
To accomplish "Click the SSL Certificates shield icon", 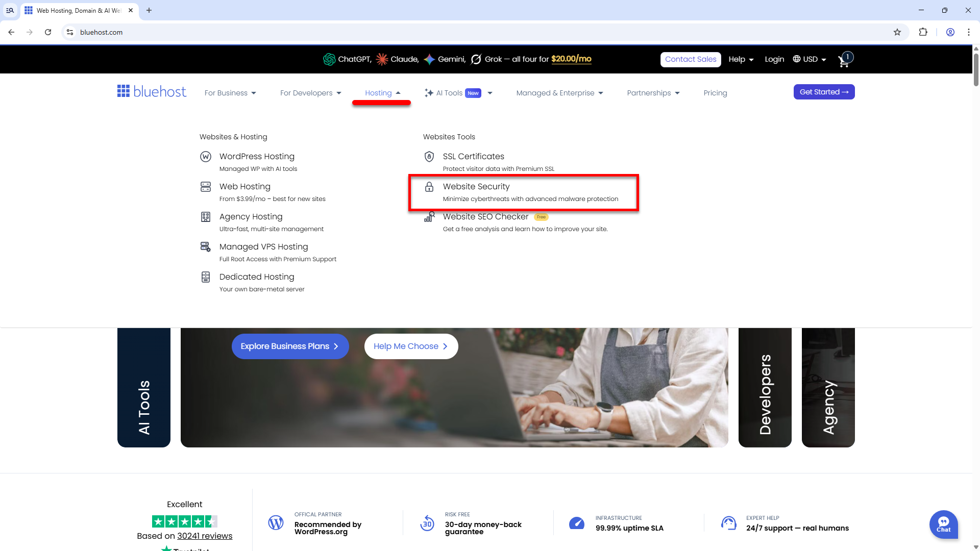I will (429, 157).
